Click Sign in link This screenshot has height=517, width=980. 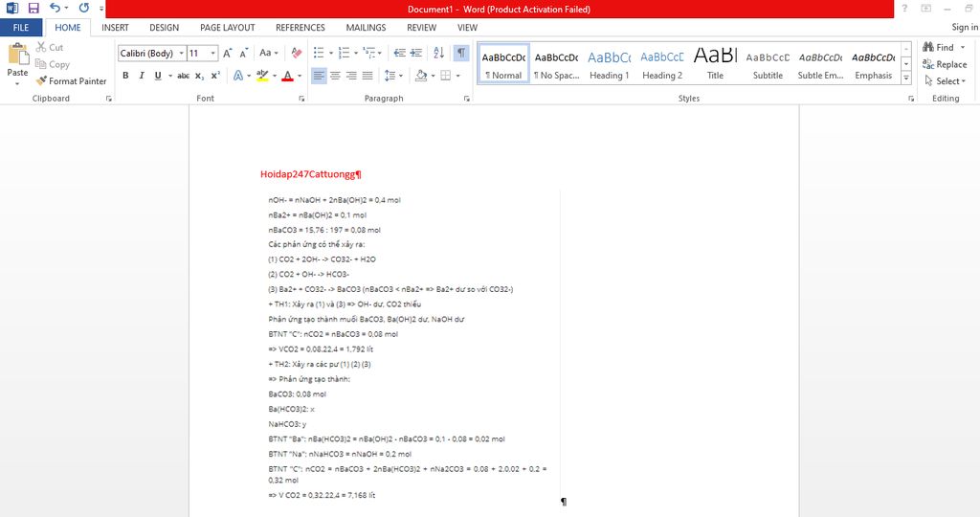click(965, 27)
